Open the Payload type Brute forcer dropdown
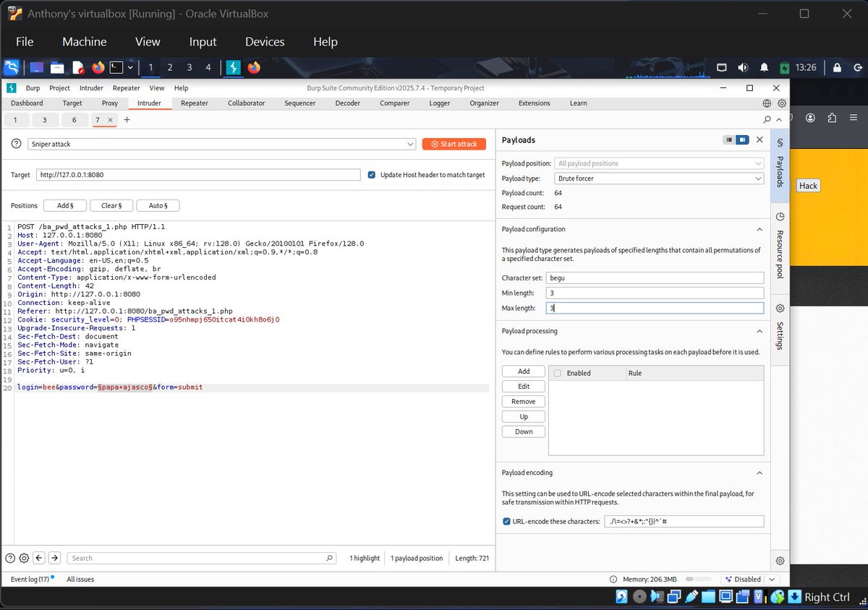 pyautogui.click(x=659, y=178)
